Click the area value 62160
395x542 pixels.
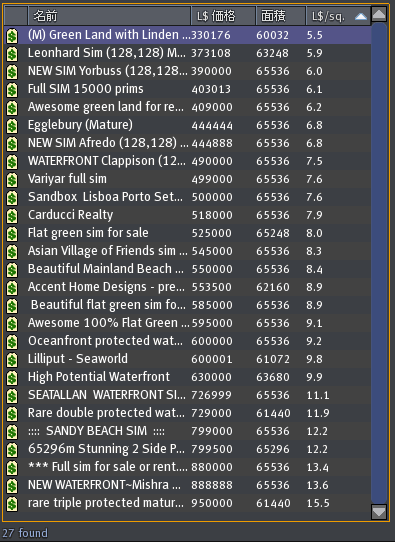273,287
